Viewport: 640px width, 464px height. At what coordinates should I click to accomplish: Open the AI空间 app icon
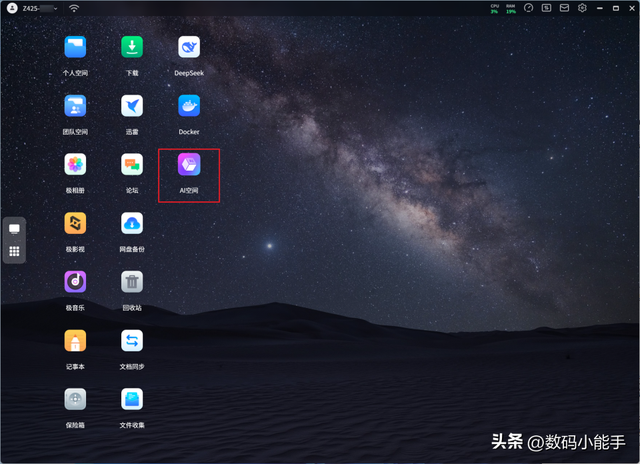point(189,164)
